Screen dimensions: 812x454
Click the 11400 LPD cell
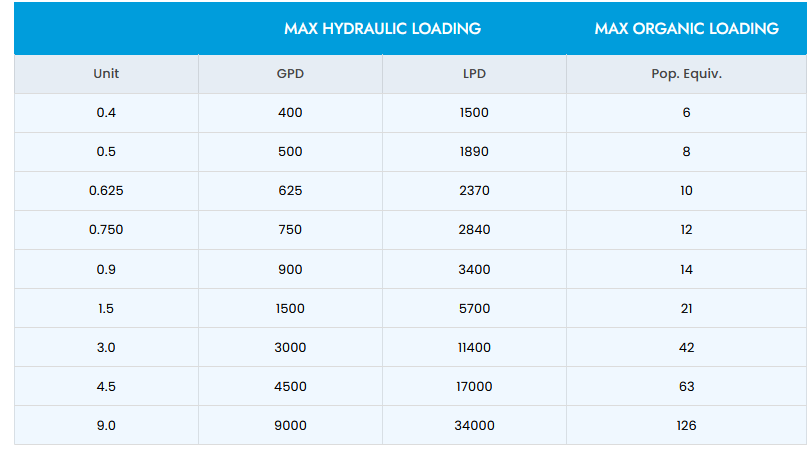[x=474, y=347]
